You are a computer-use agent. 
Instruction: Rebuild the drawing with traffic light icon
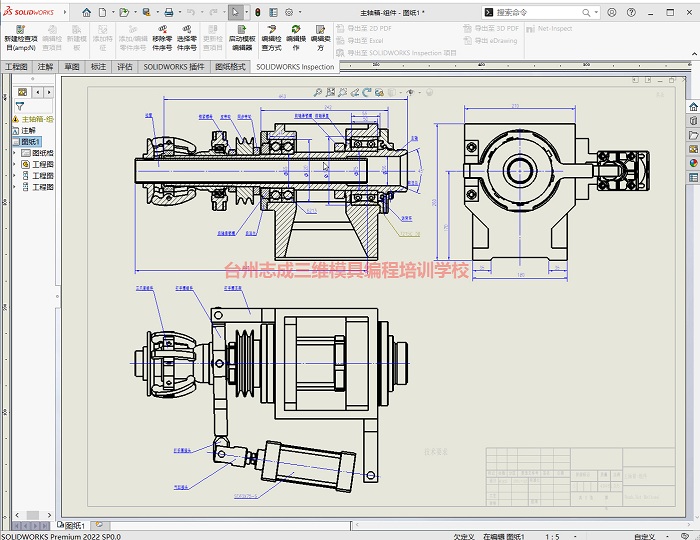tap(258, 12)
